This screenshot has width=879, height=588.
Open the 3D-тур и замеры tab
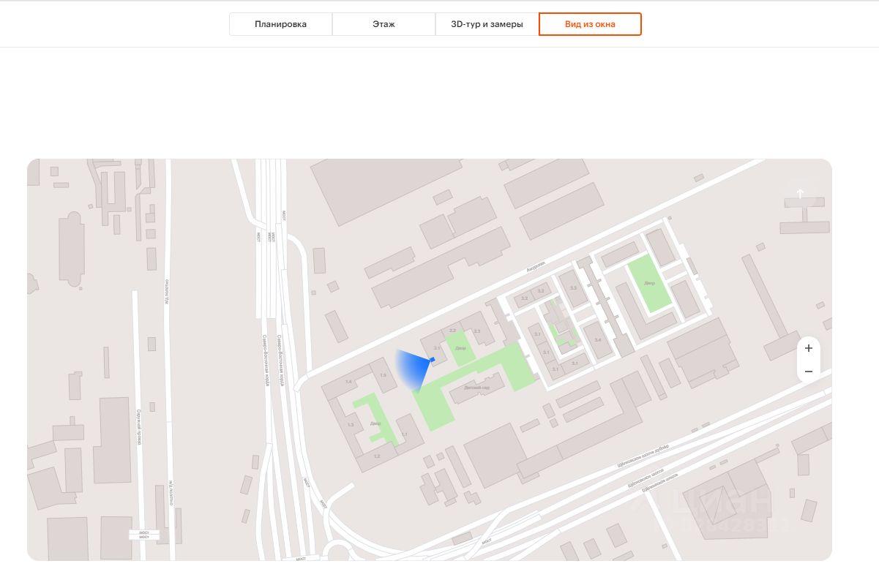(487, 24)
